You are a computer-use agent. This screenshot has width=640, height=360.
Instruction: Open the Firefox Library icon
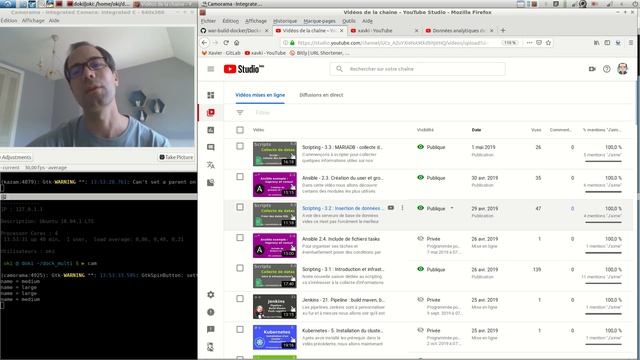coord(596,42)
